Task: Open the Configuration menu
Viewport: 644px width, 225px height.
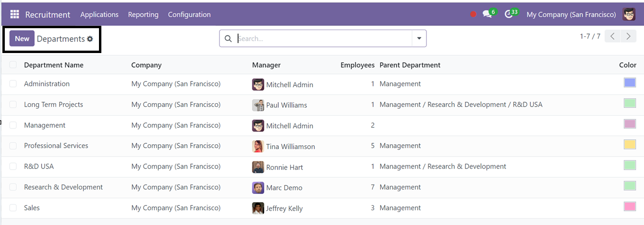Action: coord(189,15)
